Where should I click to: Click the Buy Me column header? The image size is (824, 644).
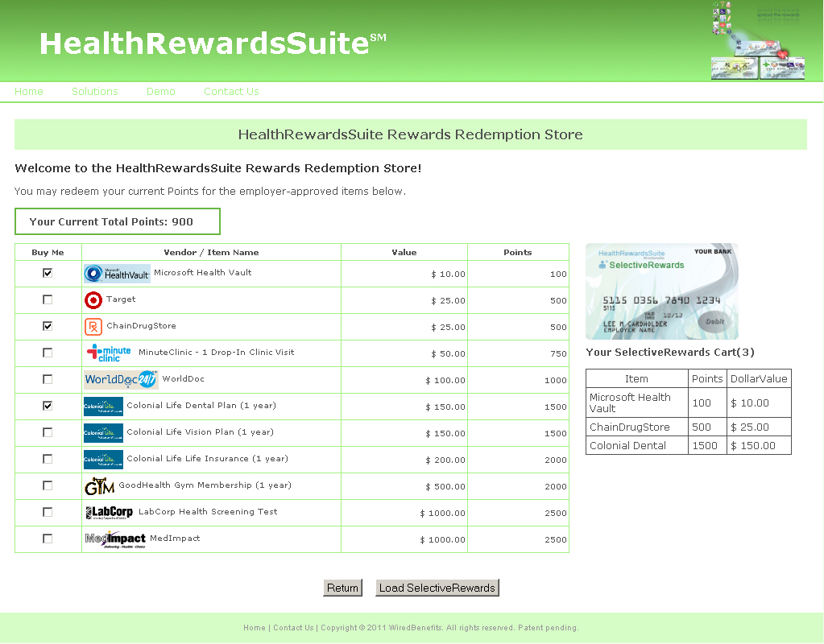(x=48, y=252)
